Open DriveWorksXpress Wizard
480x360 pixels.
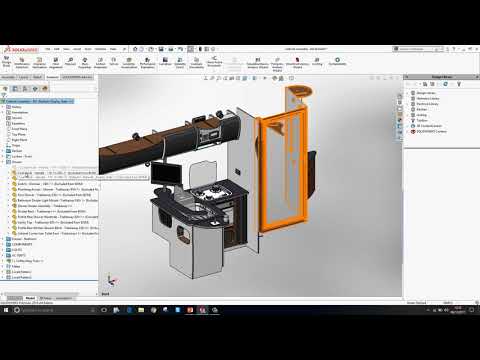coord(297,63)
